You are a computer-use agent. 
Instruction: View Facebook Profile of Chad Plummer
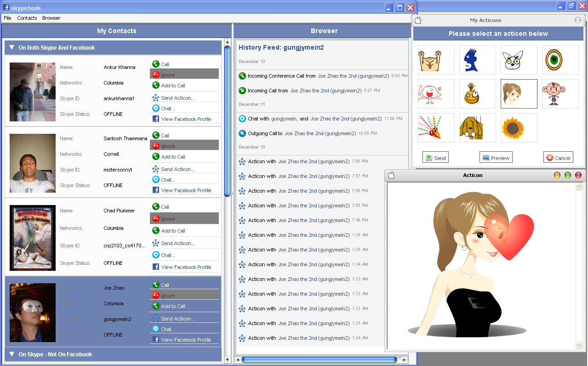[186, 267]
